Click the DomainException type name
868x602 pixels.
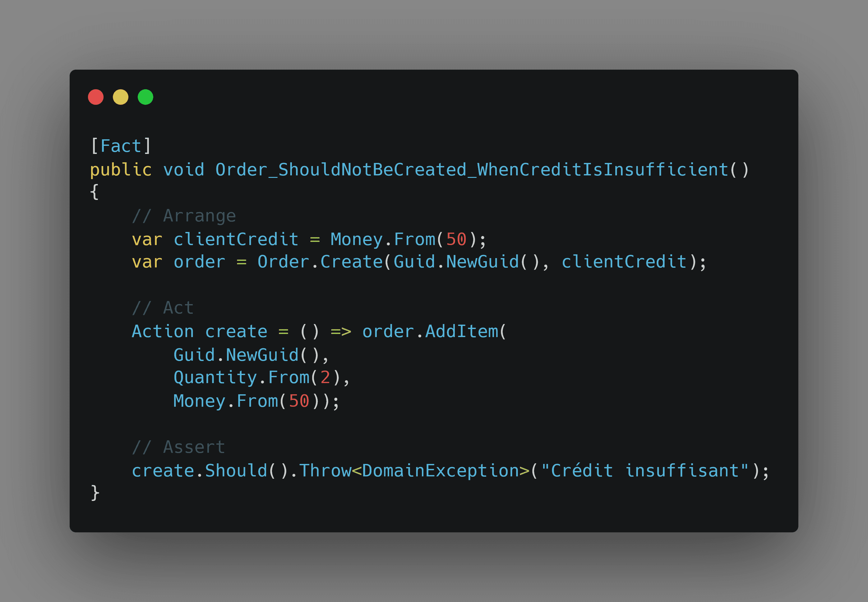coord(441,471)
